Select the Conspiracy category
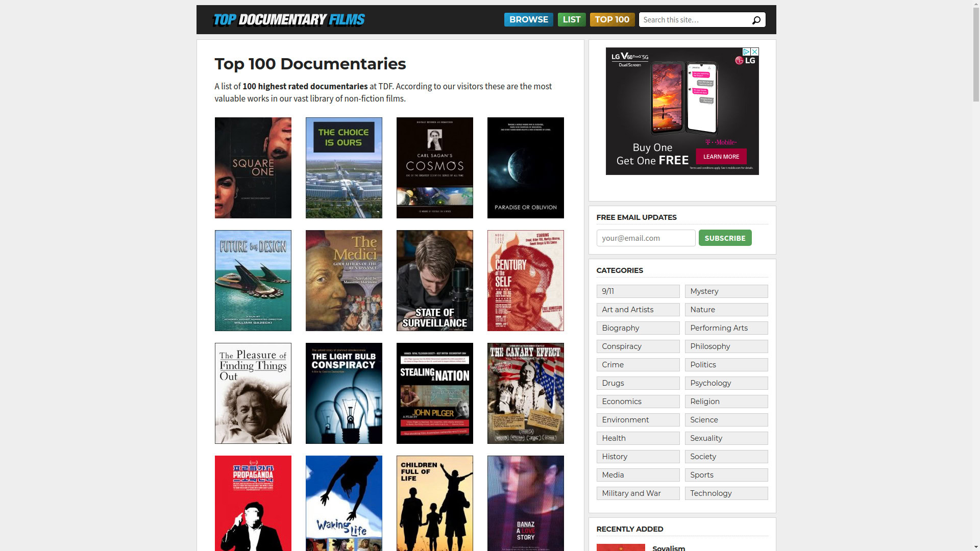 click(x=638, y=346)
